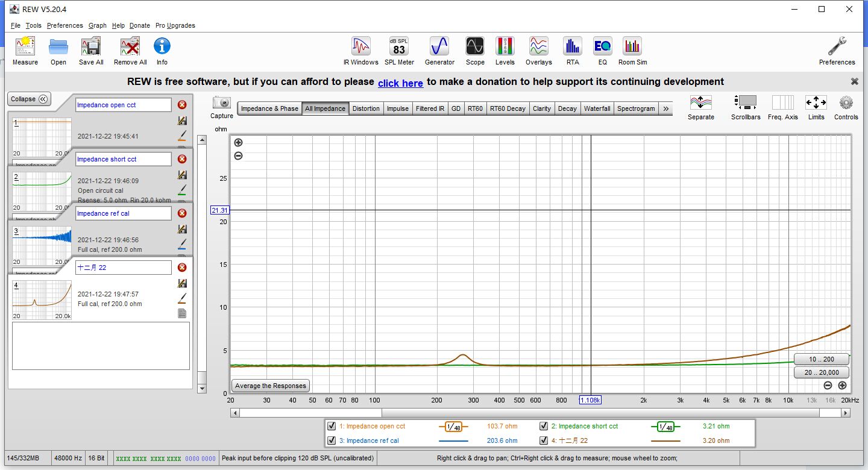The height and width of the screenshot is (470, 868).
Task: Switch to the Waterfall tab
Action: [597, 108]
